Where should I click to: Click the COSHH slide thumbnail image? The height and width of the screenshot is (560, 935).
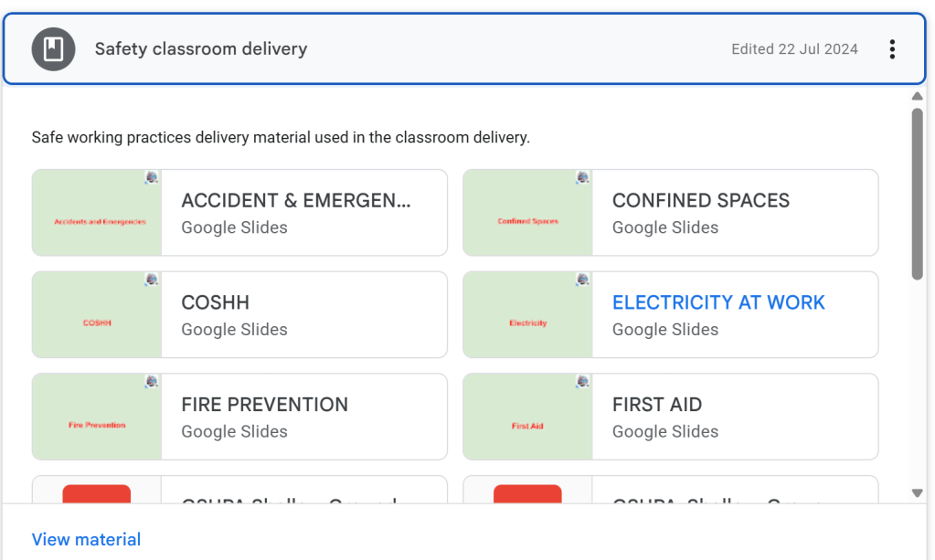(x=97, y=315)
